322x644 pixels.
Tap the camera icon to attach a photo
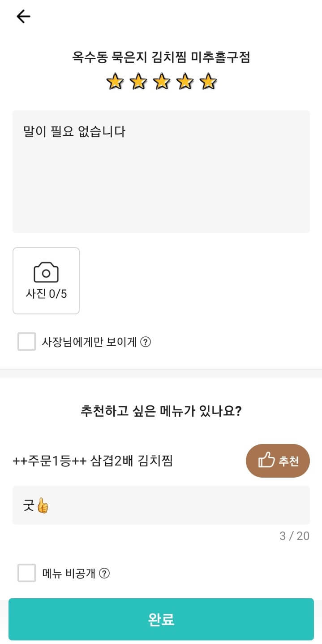point(46,271)
